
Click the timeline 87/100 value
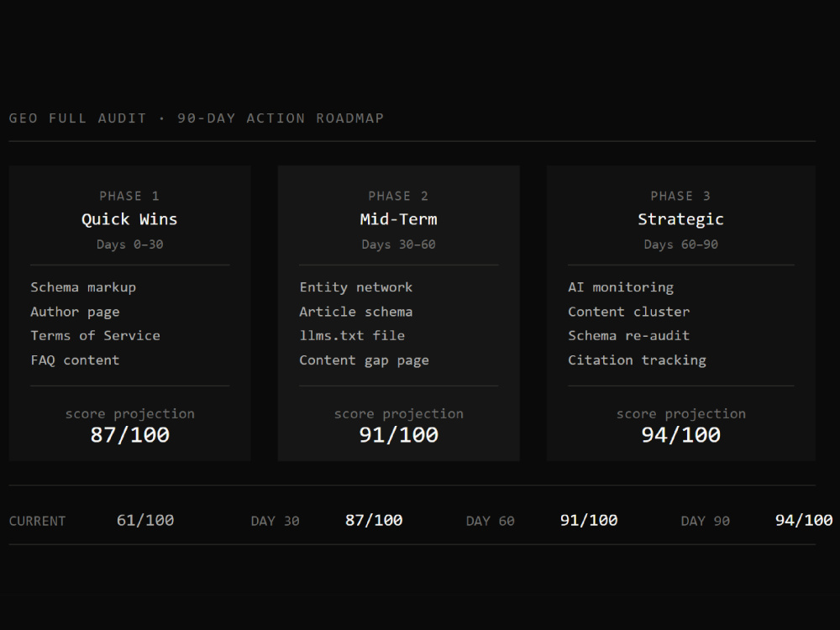(374, 520)
